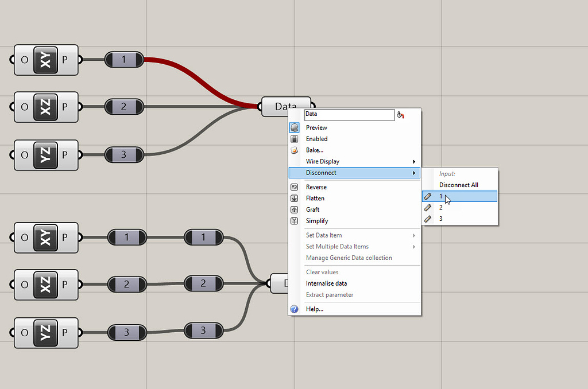588x389 pixels.
Task: Click the Reverse icon
Action: [295, 186]
